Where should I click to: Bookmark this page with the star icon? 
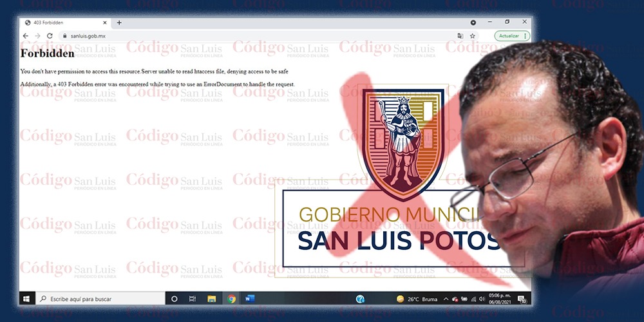[x=473, y=36]
